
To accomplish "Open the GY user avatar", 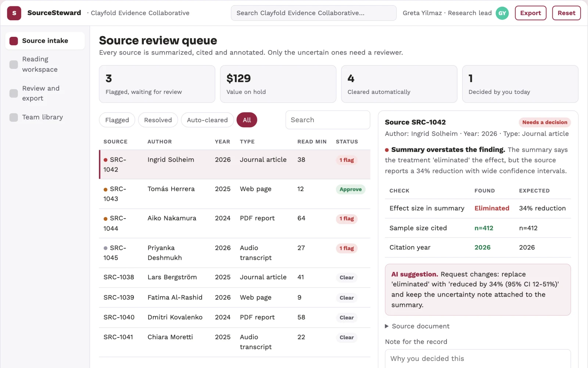I will [502, 13].
